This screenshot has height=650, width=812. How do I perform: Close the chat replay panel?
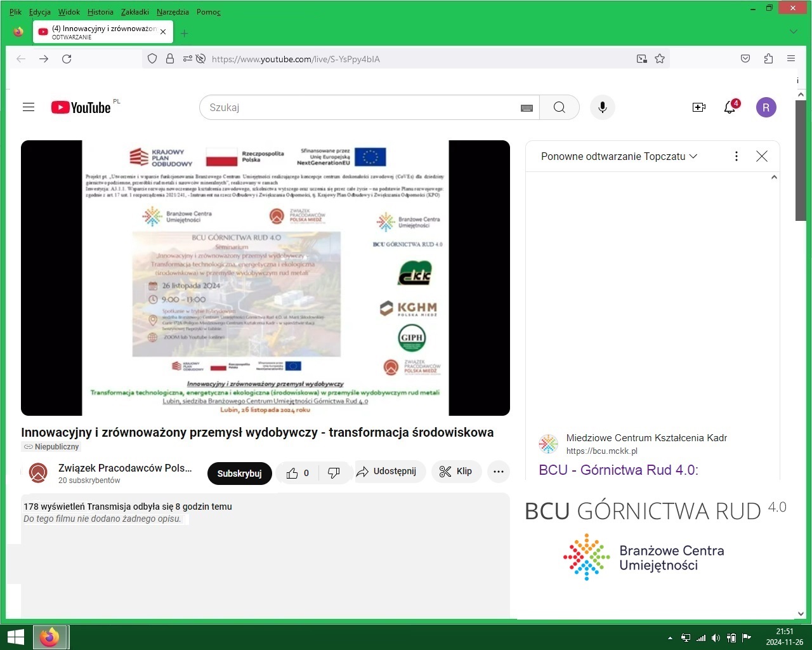click(x=762, y=156)
